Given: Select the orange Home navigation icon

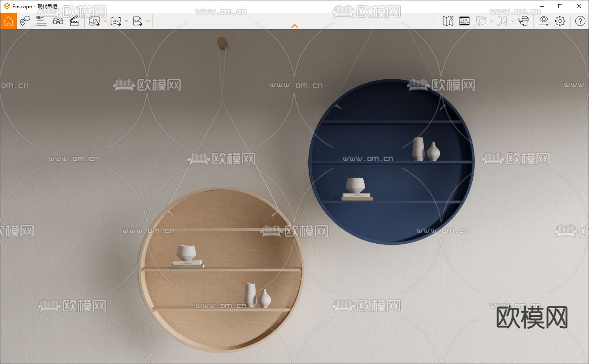Looking at the screenshot, I should coord(8,21).
